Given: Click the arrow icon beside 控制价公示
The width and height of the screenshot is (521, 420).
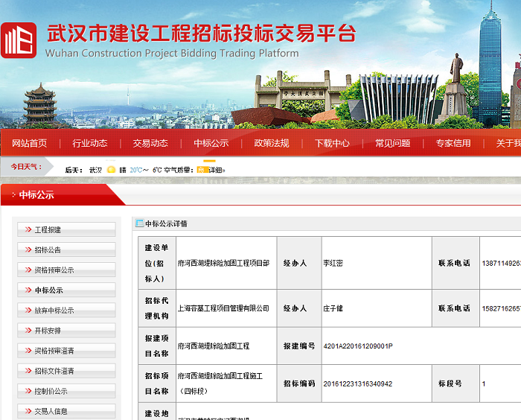Looking at the screenshot, I should point(28,391).
